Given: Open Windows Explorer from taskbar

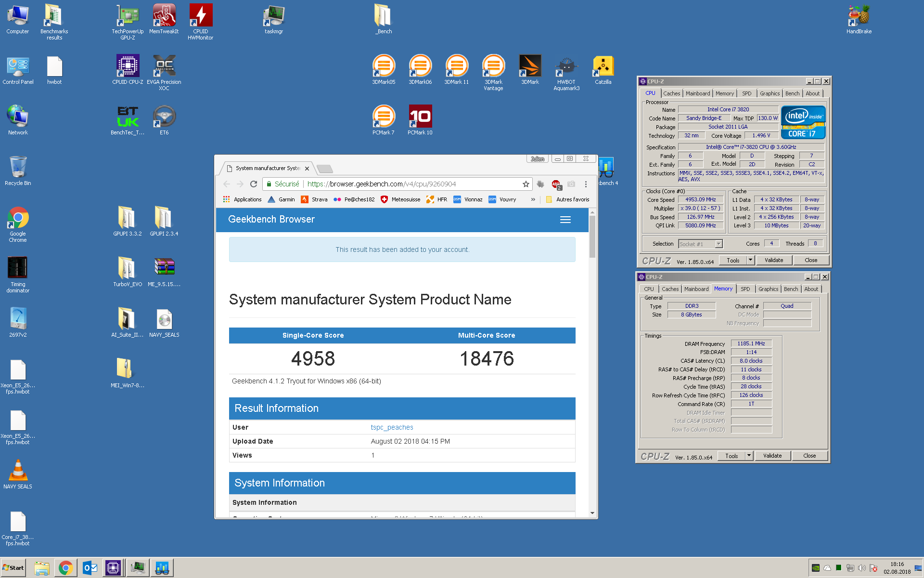Looking at the screenshot, I should [42, 568].
